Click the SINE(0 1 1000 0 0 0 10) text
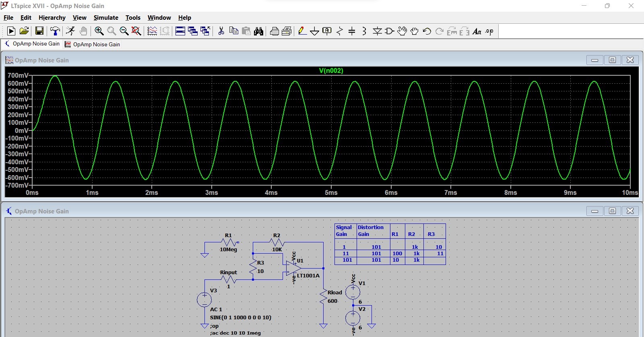 [241, 318]
